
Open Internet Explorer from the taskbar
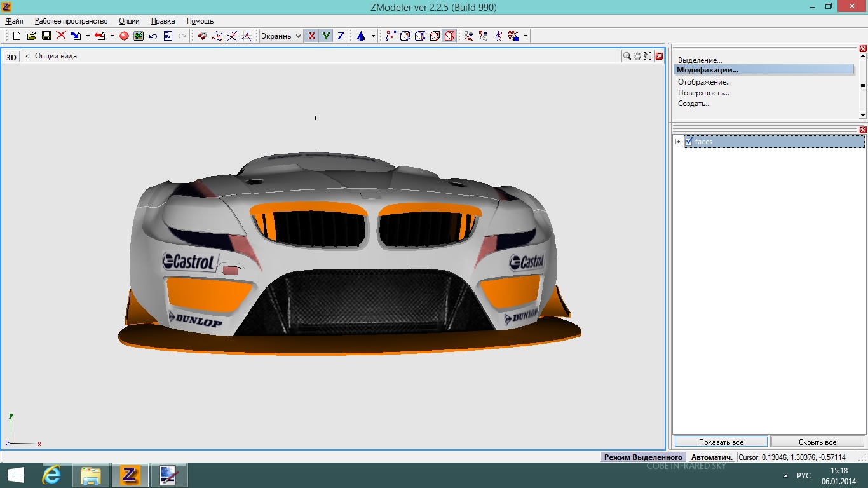pos(51,475)
